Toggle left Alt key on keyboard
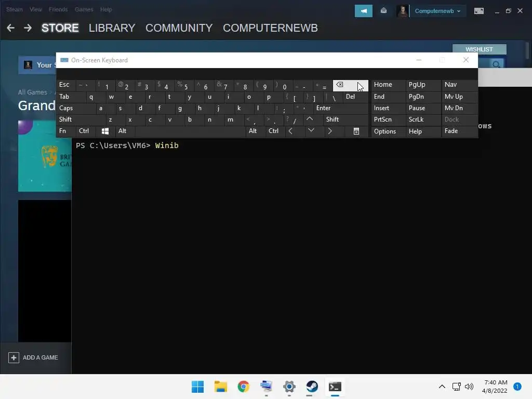The height and width of the screenshot is (399, 532). (x=125, y=131)
